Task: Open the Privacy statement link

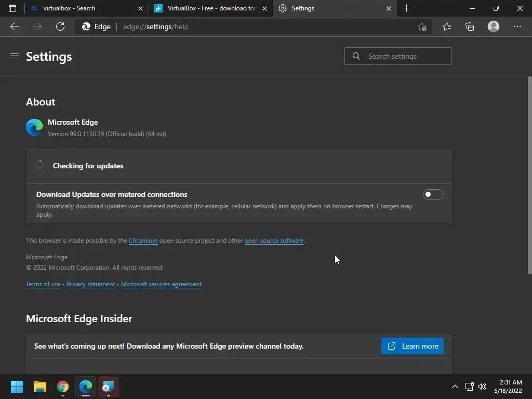Action: pos(90,284)
